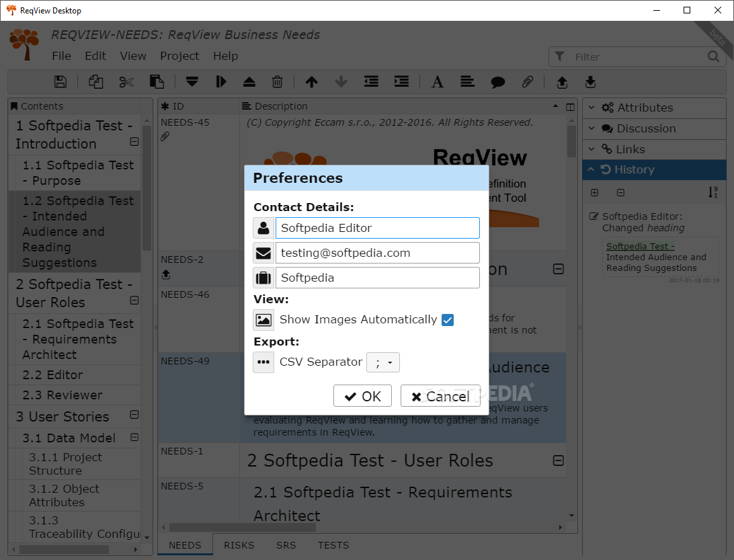Collapse '1 Softpedia Test - Introduction' in Contents
Screen dimensions: 734x560
[134, 141]
